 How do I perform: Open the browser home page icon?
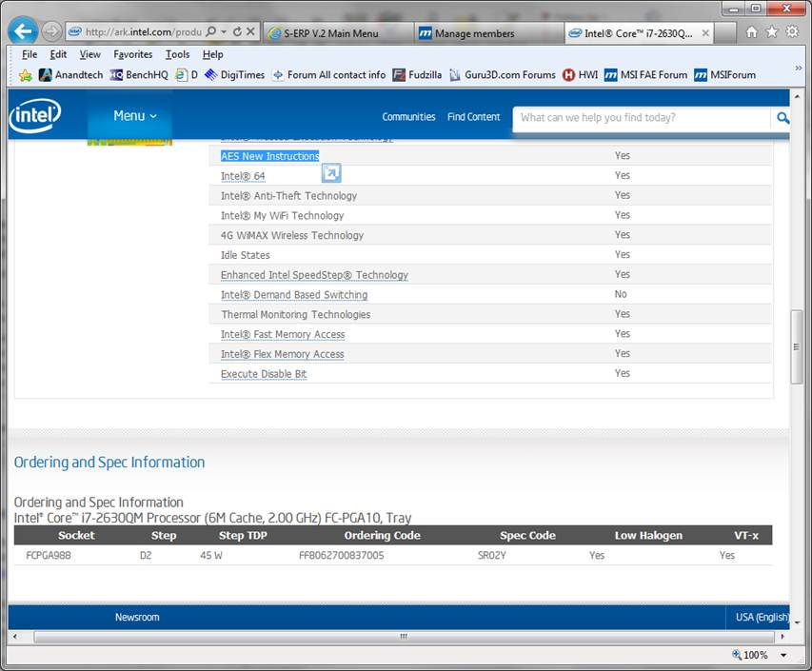[751, 31]
